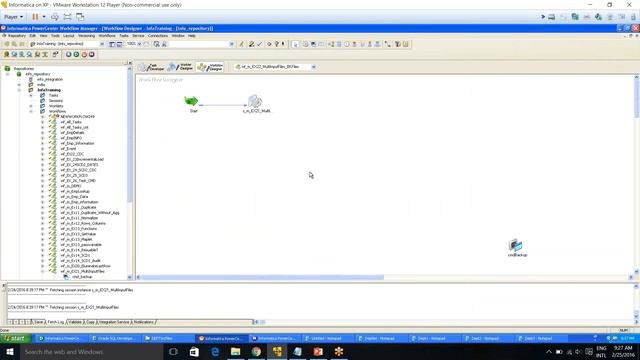Expand the wf_EmpDetails workflow node
Image resolution: width=640 pixels, height=360 pixels.
pos(42,133)
